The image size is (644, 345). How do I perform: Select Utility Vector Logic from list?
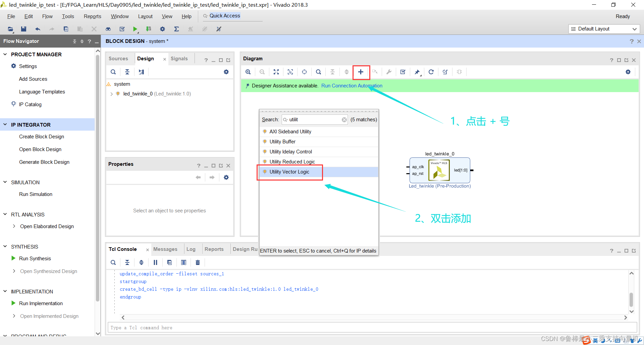(319, 172)
